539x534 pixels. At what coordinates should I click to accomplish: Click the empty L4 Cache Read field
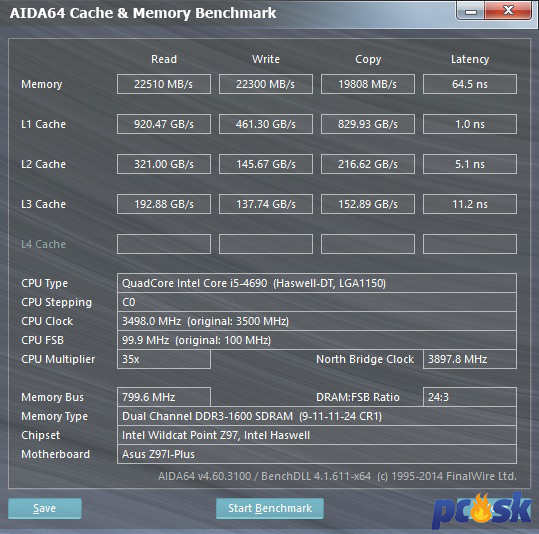[164, 244]
